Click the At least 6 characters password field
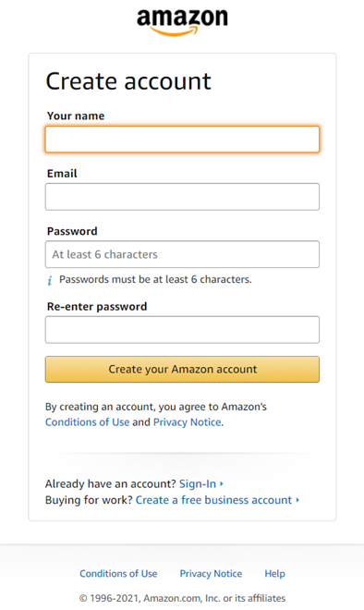The width and height of the screenshot is (364, 610). click(182, 254)
